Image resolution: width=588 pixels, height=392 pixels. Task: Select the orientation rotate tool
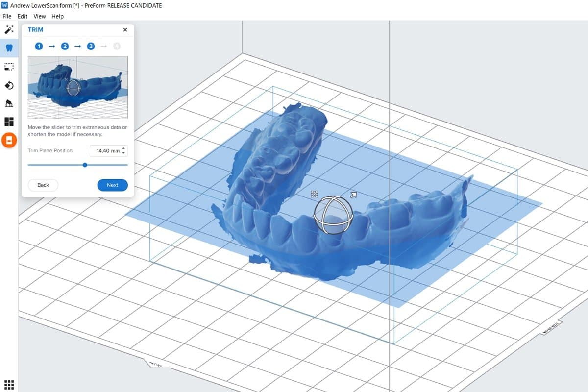point(9,85)
